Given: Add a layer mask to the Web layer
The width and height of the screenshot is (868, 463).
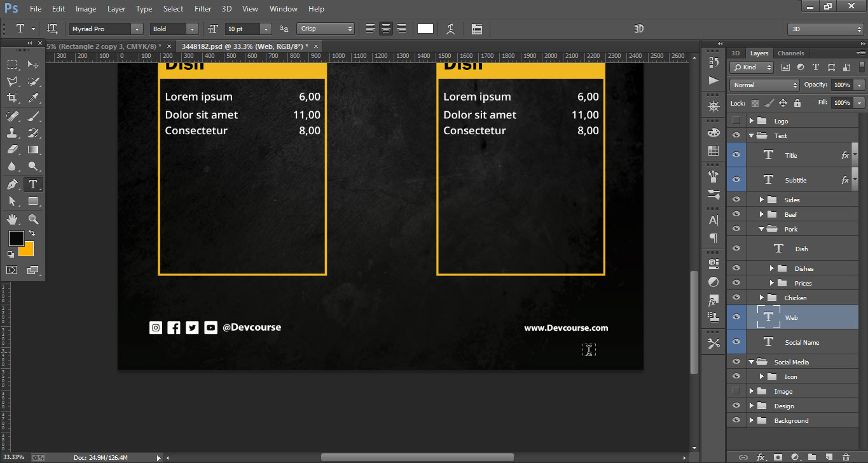Looking at the screenshot, I should [778, 457].
